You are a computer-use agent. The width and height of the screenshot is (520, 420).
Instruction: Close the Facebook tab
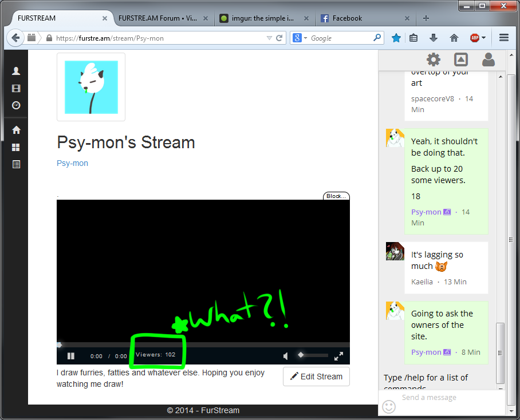pyautogui.click(x=407, y=18)
